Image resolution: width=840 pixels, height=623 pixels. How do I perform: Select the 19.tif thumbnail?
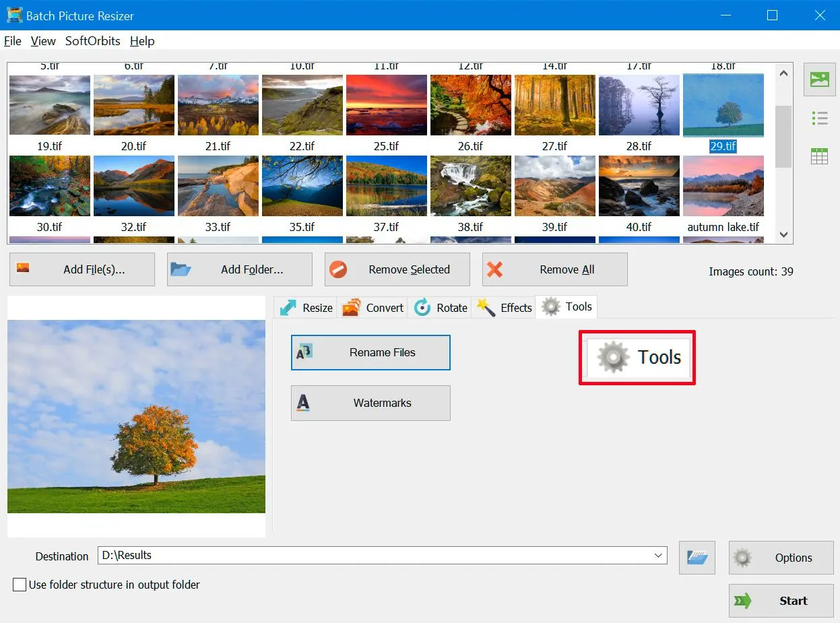tap(50, 186)
